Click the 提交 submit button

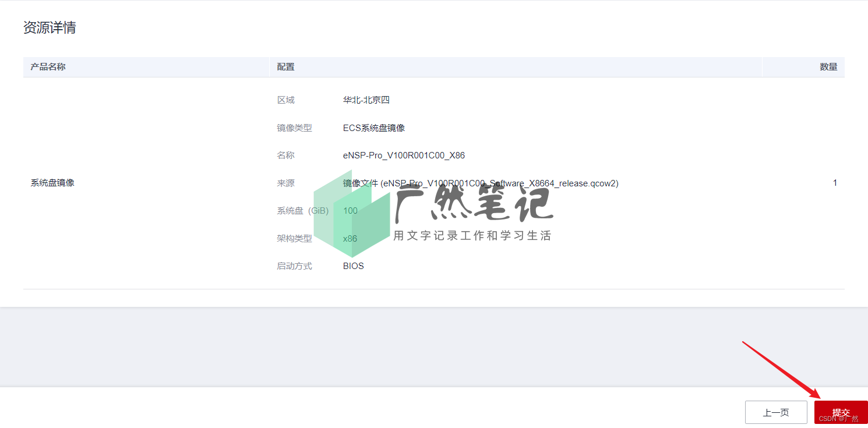[x=841, y=412]
